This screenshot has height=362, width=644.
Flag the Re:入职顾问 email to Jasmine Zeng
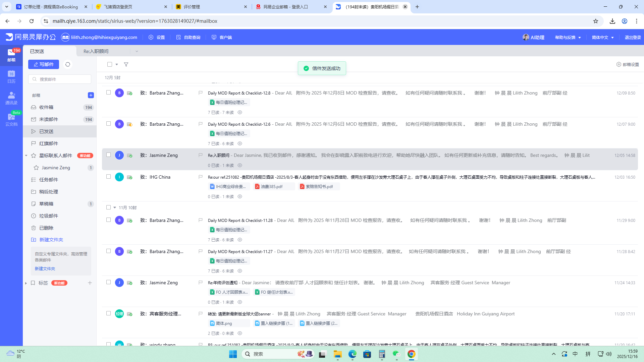tap(201, 155)
